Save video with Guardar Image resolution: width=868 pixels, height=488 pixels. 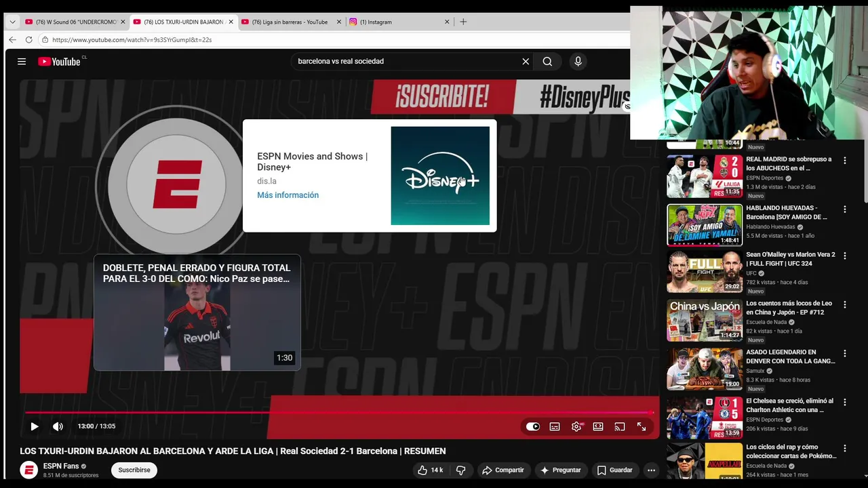click(x=614, y=470)
